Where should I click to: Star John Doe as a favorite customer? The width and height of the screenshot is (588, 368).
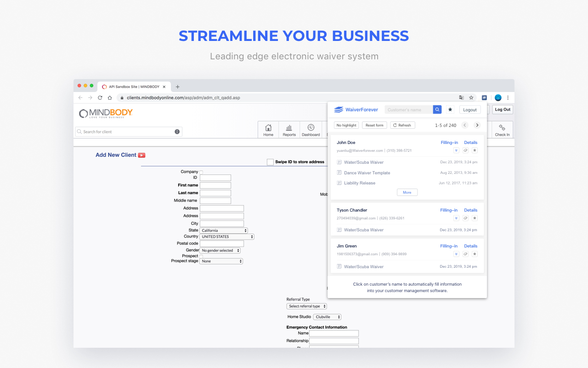tap(475, 150)
